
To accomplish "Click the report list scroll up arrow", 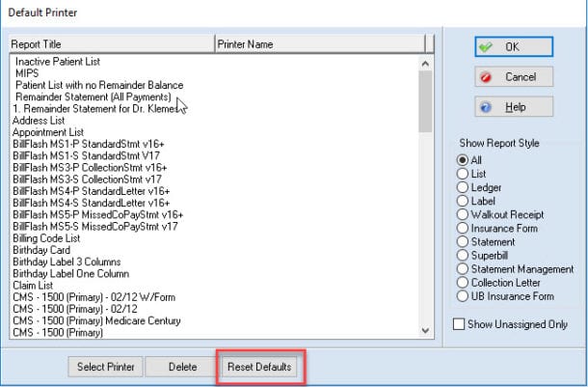I will (425, 64).
